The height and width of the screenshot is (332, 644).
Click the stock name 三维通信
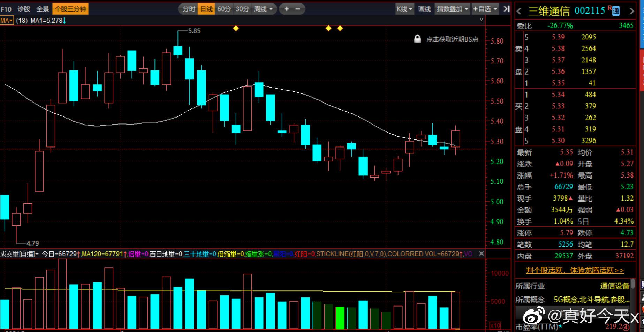549,11
